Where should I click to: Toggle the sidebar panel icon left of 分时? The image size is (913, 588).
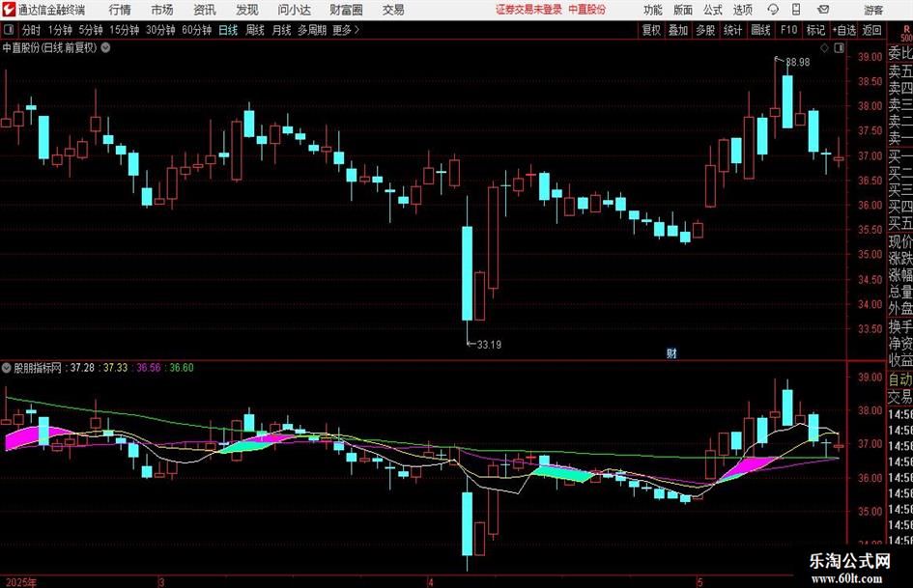pyautogui.click(x=9, y=30)
